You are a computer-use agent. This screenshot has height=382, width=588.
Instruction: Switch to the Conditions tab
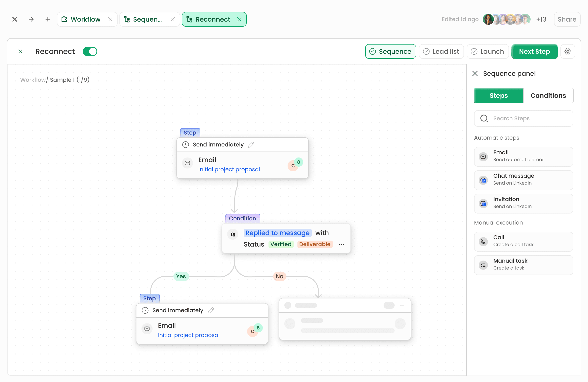point(548,95)
